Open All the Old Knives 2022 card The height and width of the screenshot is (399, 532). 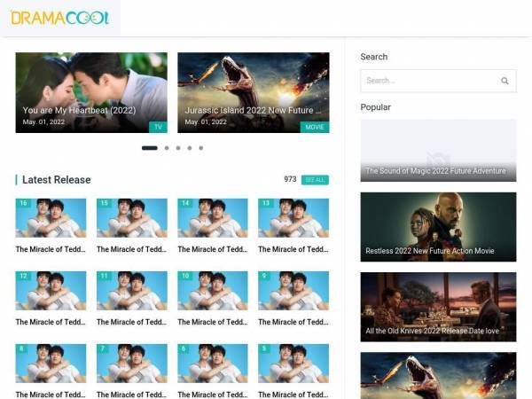[438, 307]
